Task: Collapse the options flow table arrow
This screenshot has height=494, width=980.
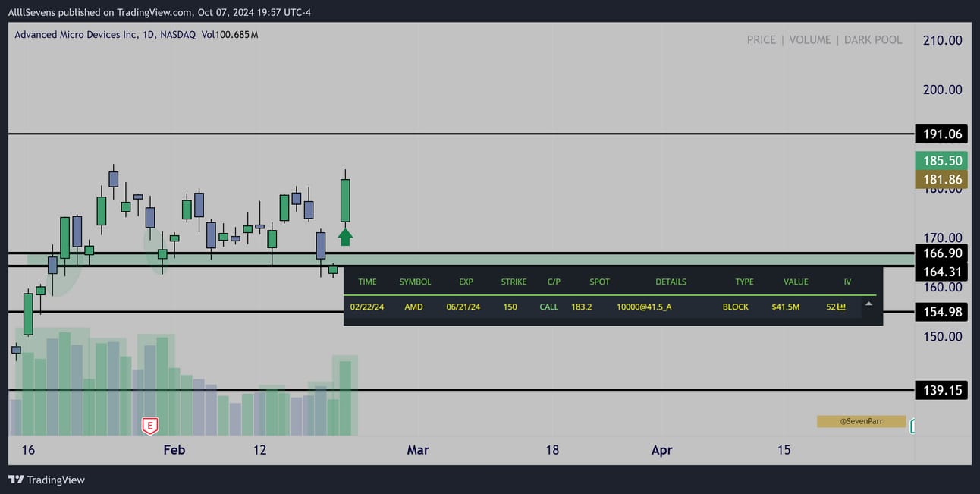Action: (868, 304)
